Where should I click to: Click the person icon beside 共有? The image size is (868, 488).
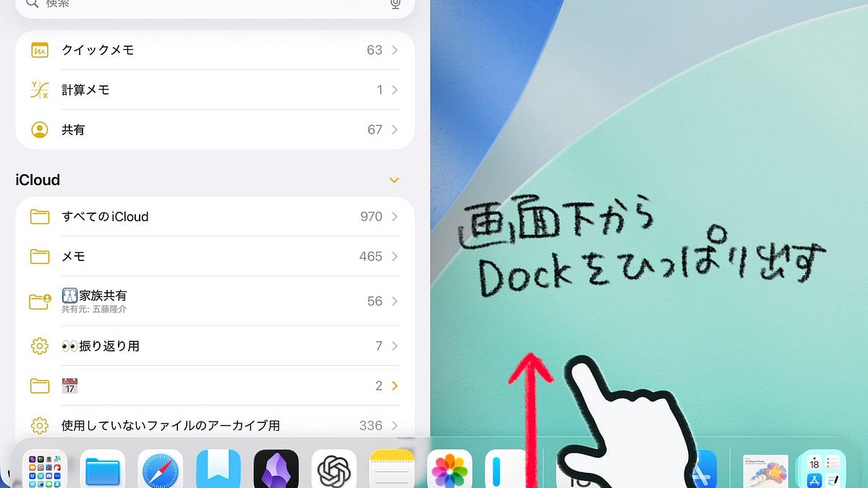point(40,129)
